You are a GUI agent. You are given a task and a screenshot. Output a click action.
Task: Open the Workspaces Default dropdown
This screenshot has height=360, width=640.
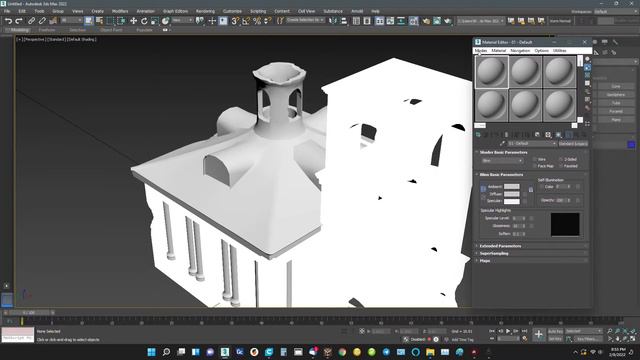[x=616, y=11]
